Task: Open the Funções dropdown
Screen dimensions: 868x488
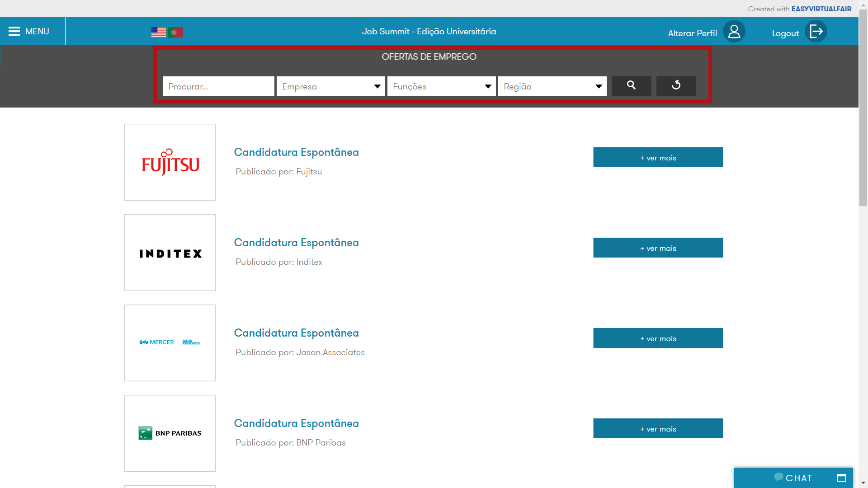Action: point(441,86)
